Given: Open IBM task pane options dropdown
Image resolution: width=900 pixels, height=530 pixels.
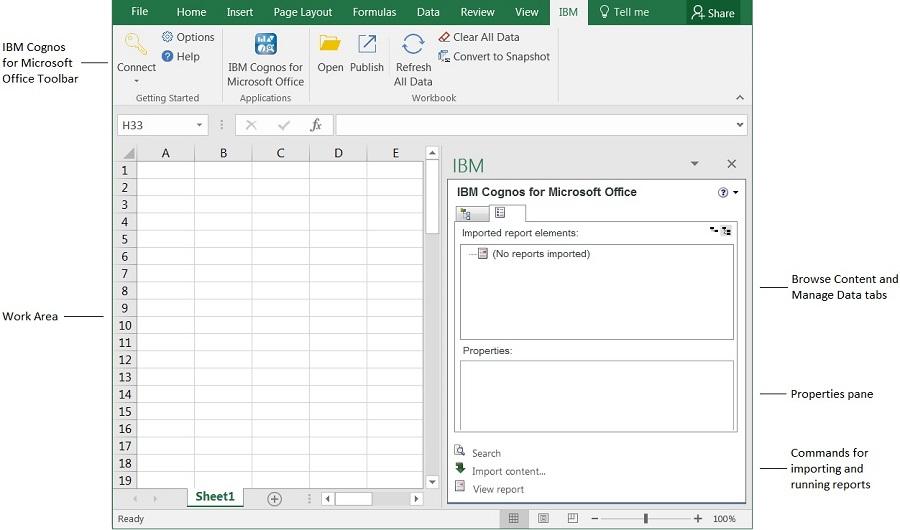Looking at the screenshot, I should click(x=695, y=164).
